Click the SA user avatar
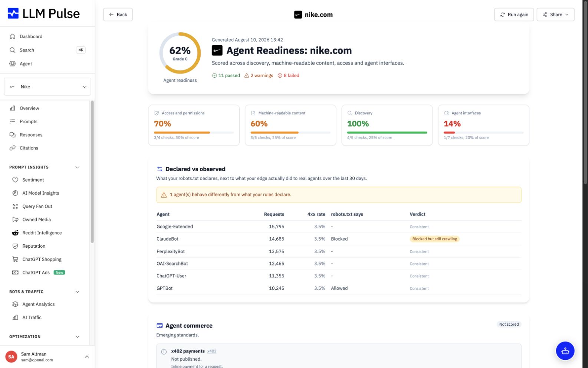 [11, 356]
